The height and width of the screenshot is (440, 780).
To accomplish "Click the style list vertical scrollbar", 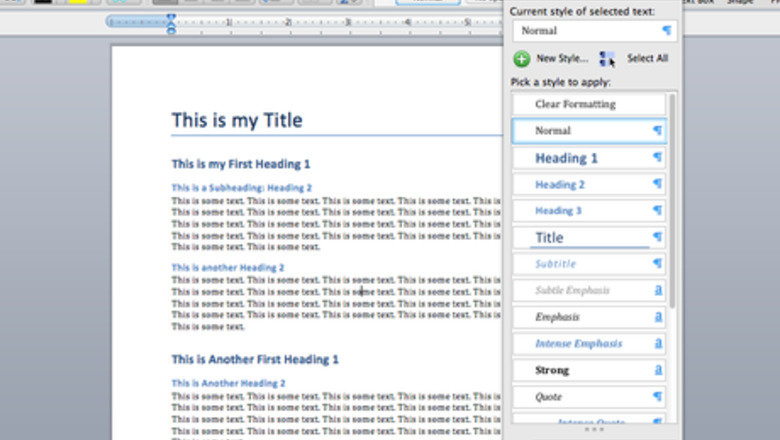I will [x=672, y=200].
